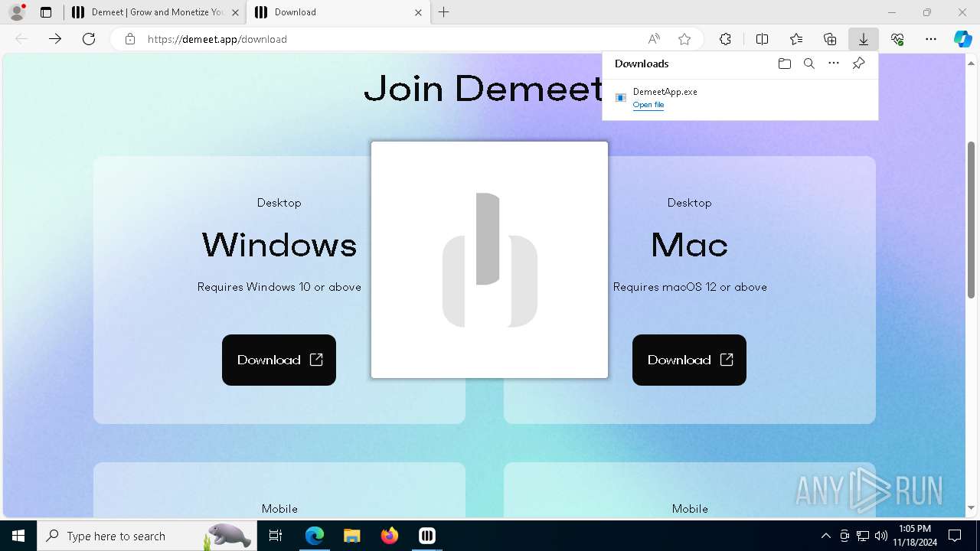Open Task View on the taskbar

click(276, 536)
